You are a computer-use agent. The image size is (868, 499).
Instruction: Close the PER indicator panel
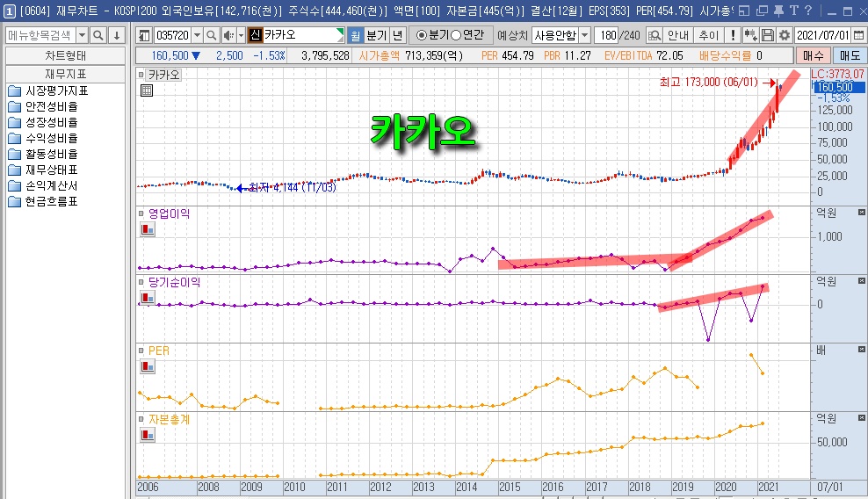[x=861, y=350]
